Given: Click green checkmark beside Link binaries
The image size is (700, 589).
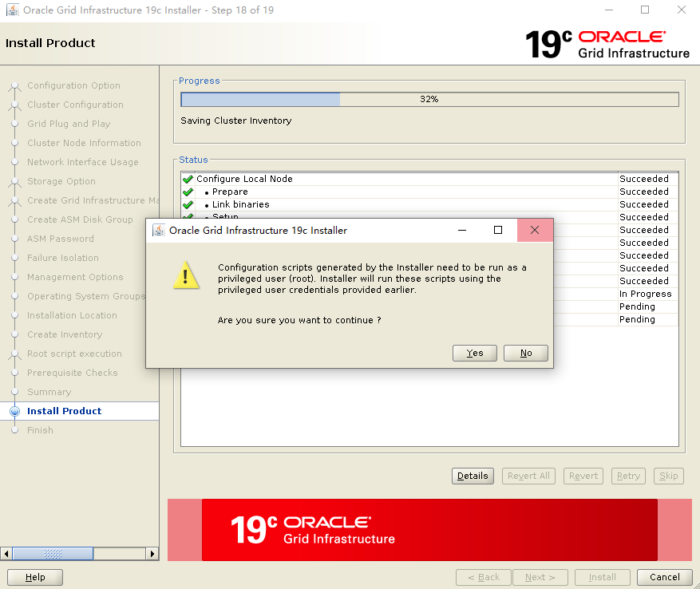Looking at the screenshot, I should pyautogui.click(x=188, y=204).
